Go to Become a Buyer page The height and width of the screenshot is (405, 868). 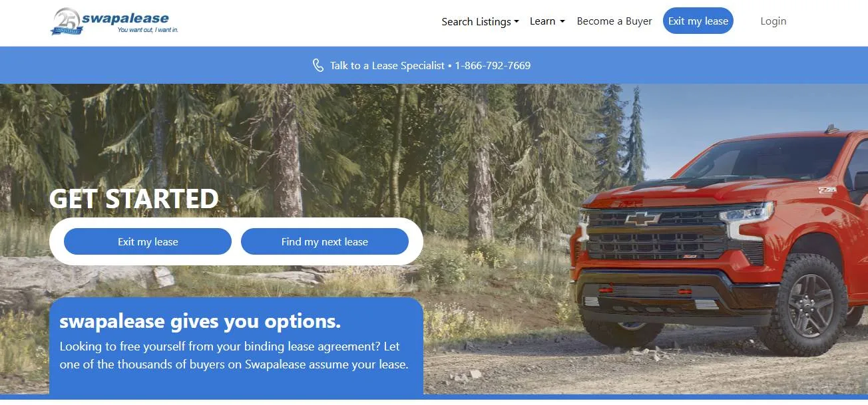coord(614,21)
